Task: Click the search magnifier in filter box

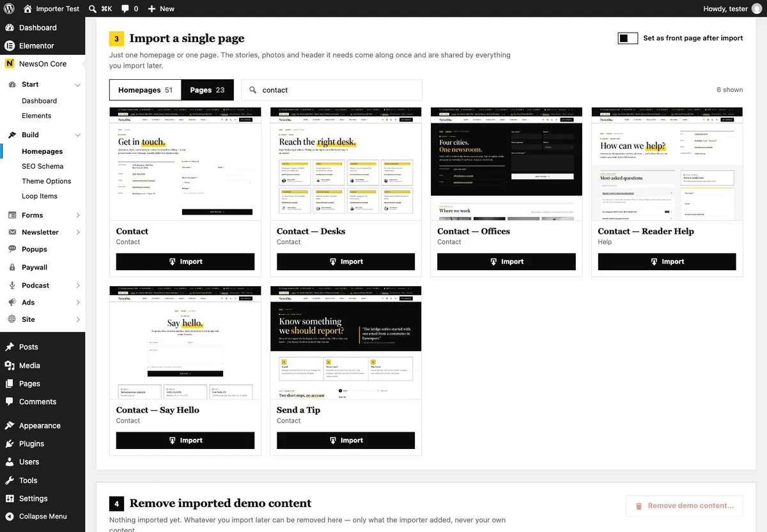Action: pos(253,90)
